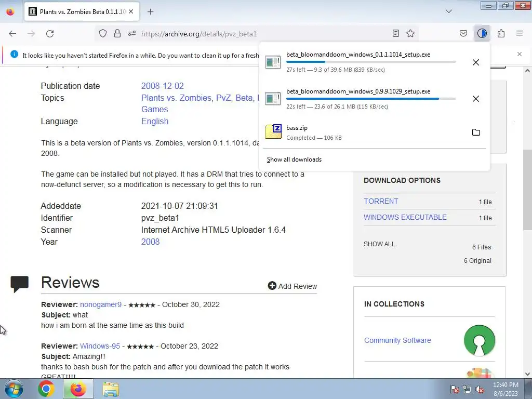Open the Beta topic link
Viewport: 532px width, 399px height.
244,98
